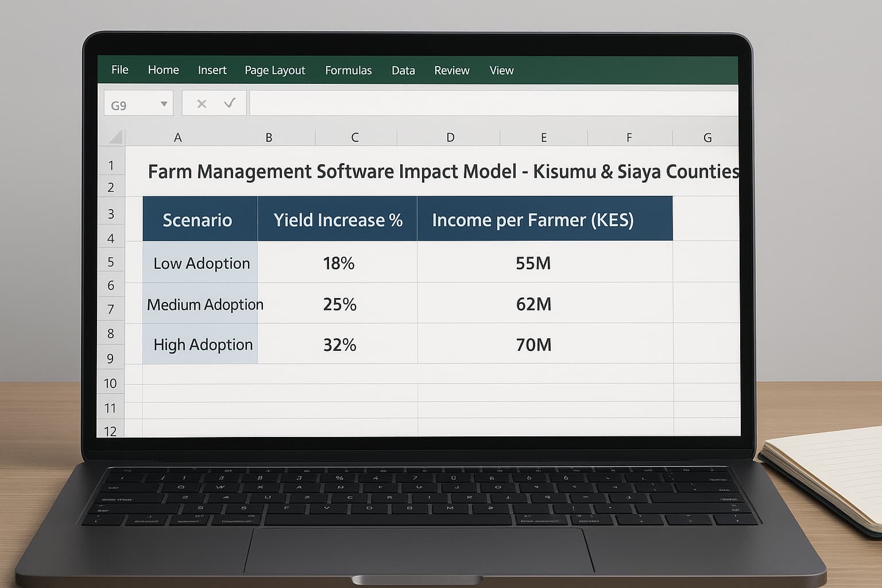Click the 70M income cell
This screenshot has height=588, width=882.
(533, 345)
